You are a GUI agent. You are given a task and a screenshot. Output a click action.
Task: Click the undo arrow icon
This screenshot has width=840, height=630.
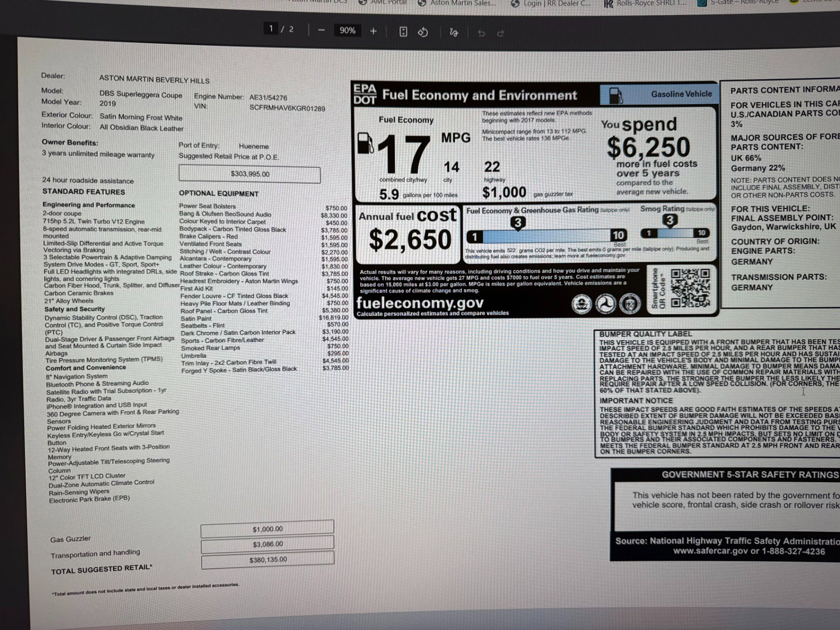[x=481, y=33]
